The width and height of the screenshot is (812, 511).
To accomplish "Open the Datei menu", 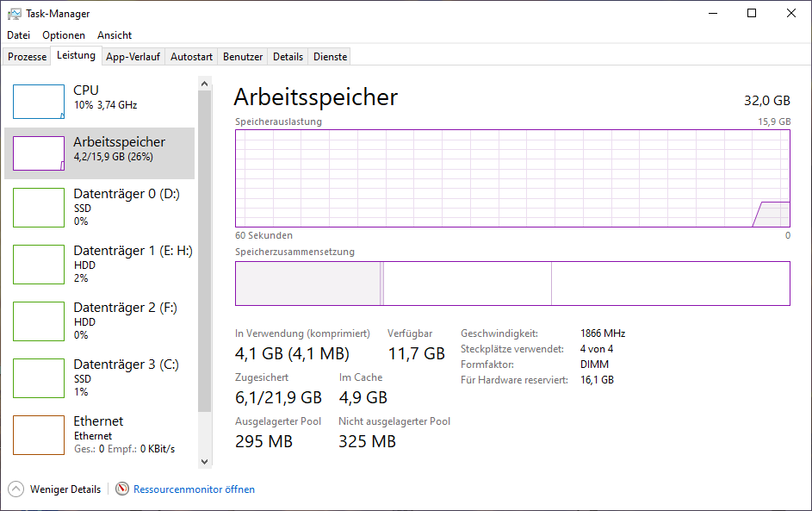I will coord(18,35).
